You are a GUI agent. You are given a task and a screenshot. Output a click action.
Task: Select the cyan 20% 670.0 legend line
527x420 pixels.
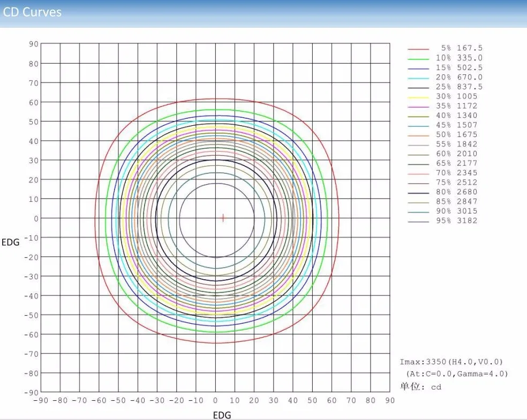click(x=418, y=78)
